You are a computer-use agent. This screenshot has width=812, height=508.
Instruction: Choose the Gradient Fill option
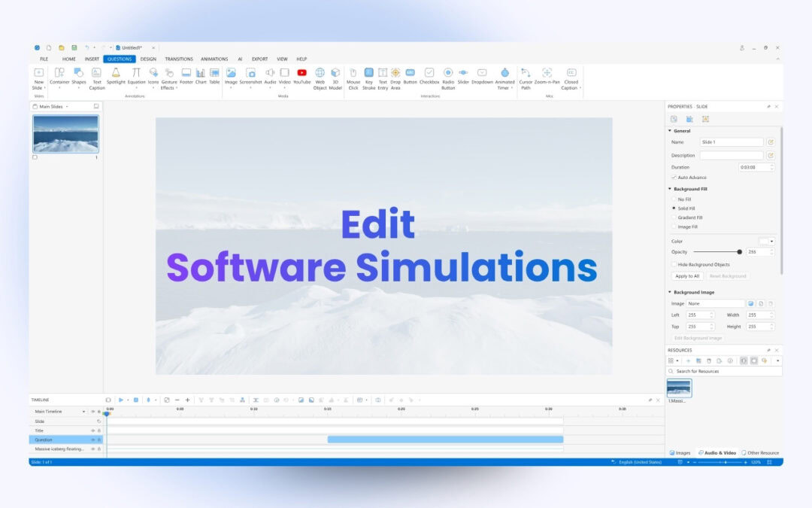(674, 217)
